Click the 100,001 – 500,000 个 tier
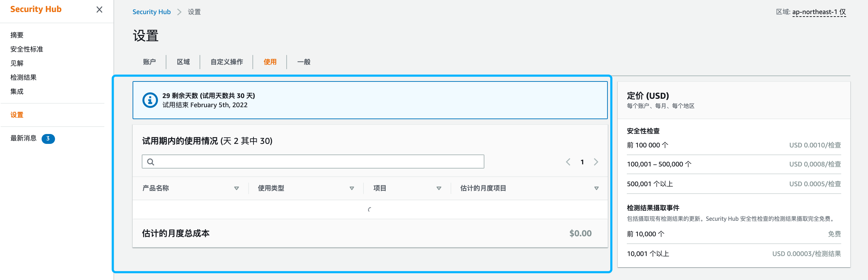868x280 pixels. coord(659,164)
